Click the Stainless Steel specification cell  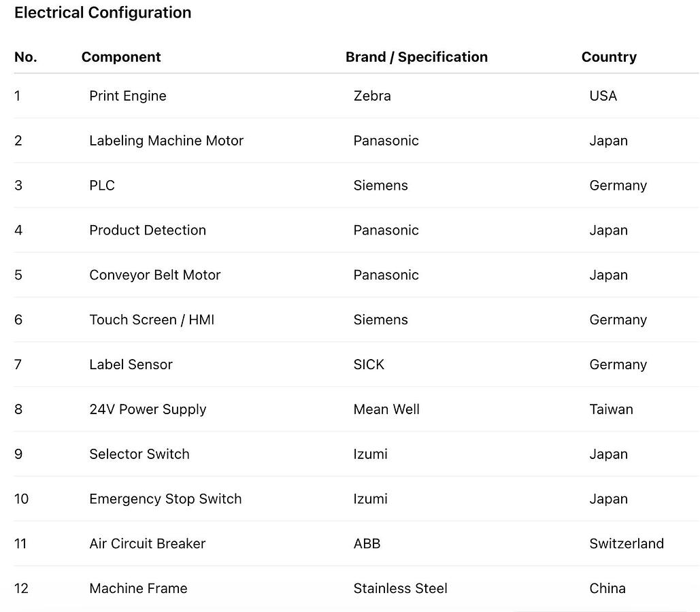(400, 588)
